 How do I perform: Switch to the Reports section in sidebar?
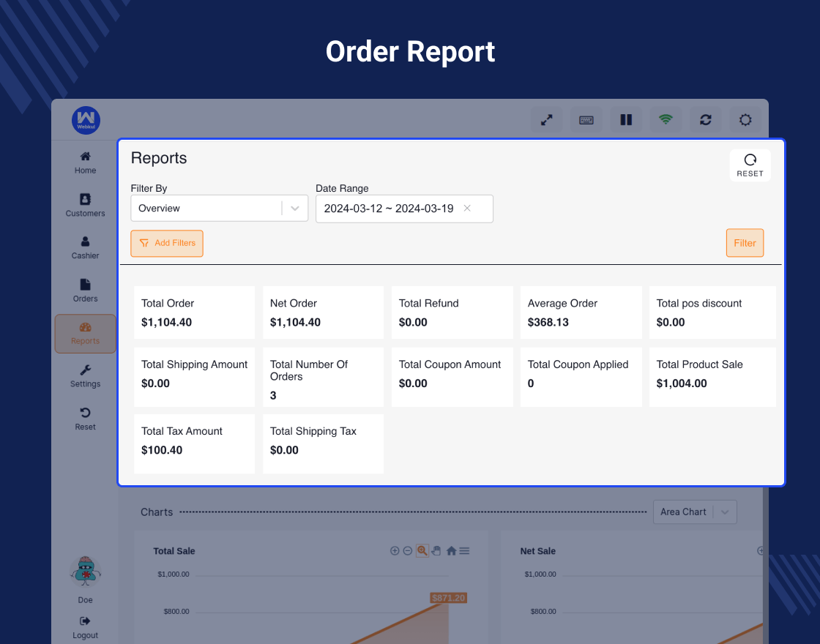tap(85, 334)
